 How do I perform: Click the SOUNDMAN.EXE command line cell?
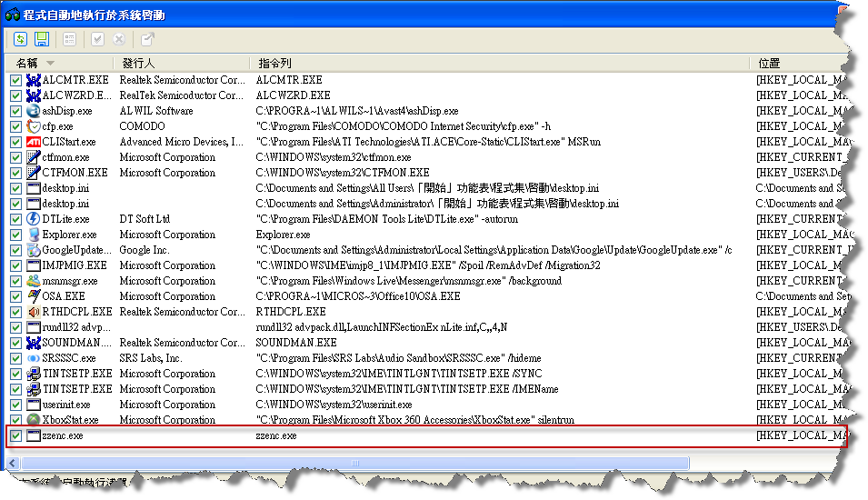pos(296,343)
